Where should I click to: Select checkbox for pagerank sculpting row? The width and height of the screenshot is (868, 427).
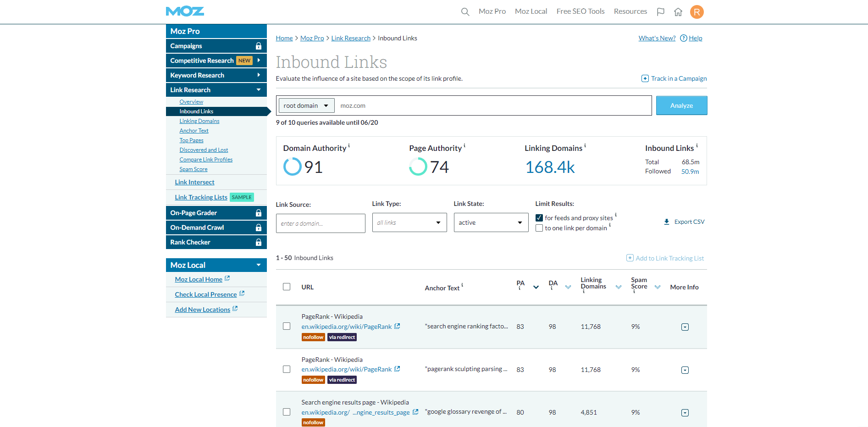(x=287, y=369)
